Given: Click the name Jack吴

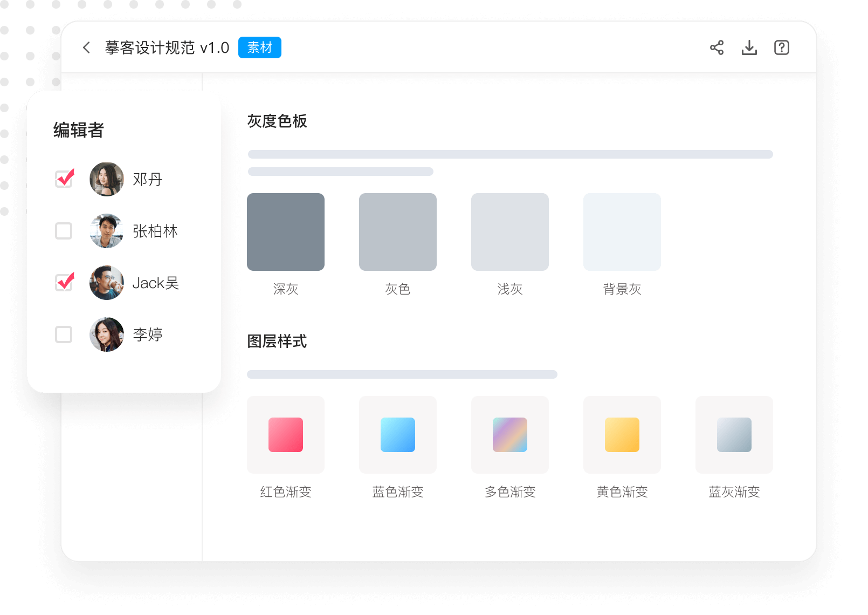Looking at the screenshot, I should pos(156,283).
